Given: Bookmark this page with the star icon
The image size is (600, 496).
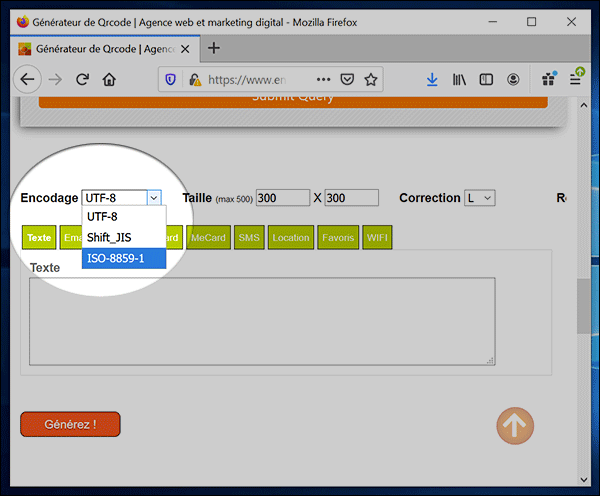Looking at the screenshot, I should click(x=370, y=79).
